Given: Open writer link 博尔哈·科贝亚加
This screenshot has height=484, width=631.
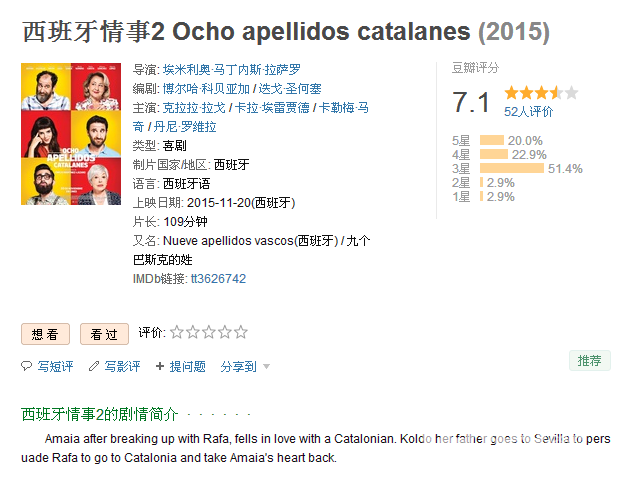Looking at the screenshot, I should pyautogui.click(x=206, y=89).
